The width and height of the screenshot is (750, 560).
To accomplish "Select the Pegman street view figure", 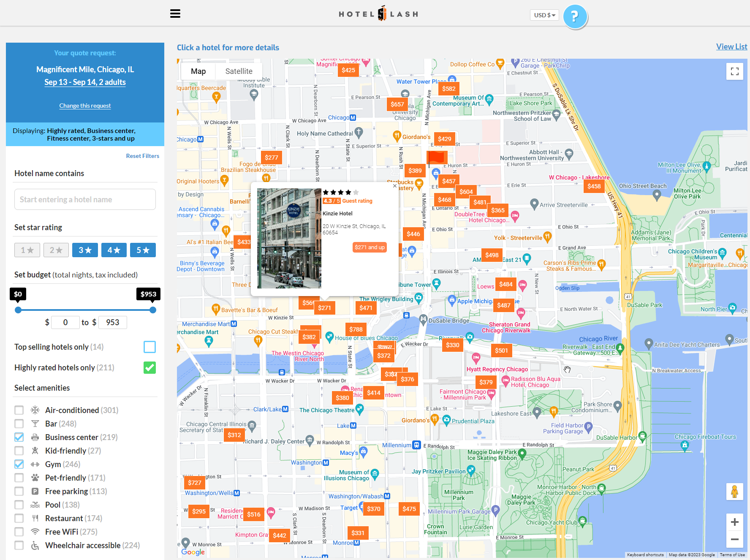I will (x=735, y=492).
